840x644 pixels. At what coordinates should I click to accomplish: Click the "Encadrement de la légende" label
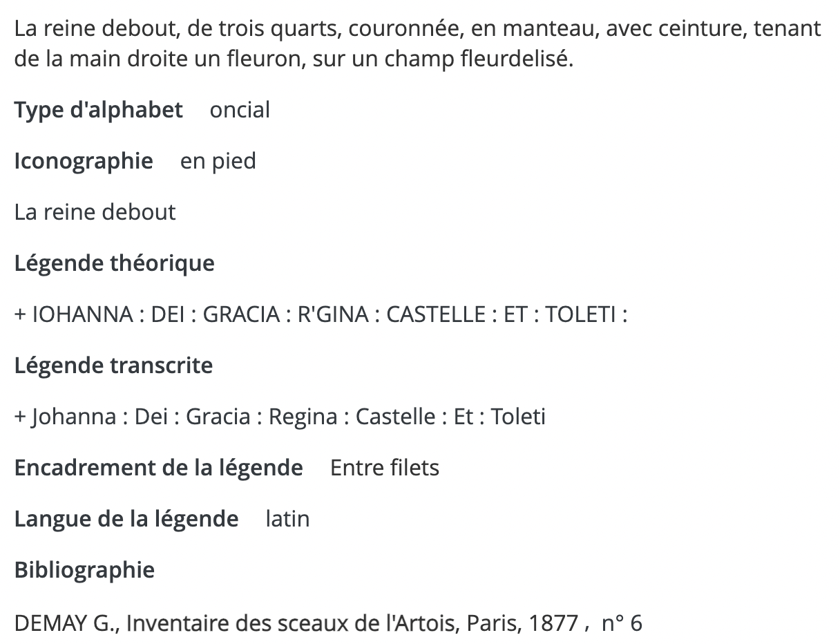(159, 468)
